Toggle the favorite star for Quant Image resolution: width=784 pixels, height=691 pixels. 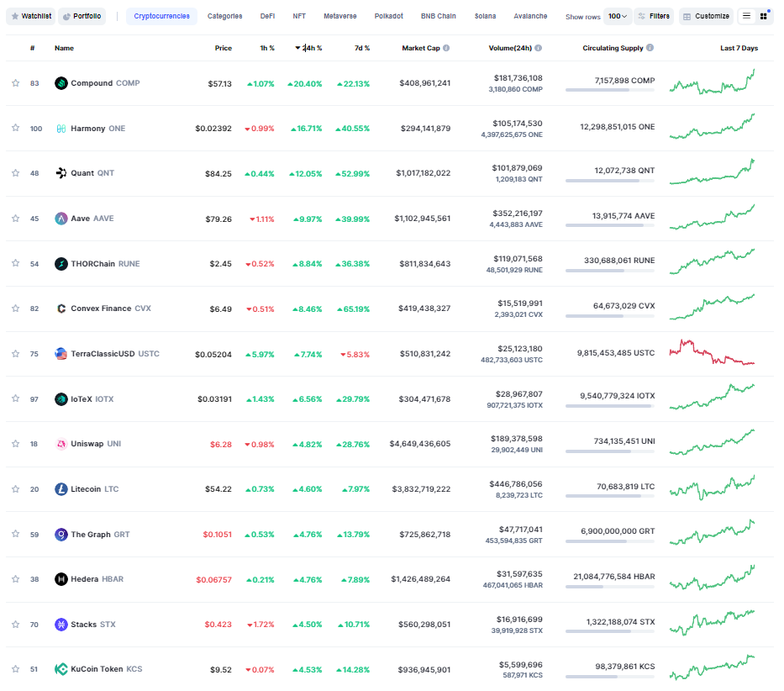tap(15, 173)
